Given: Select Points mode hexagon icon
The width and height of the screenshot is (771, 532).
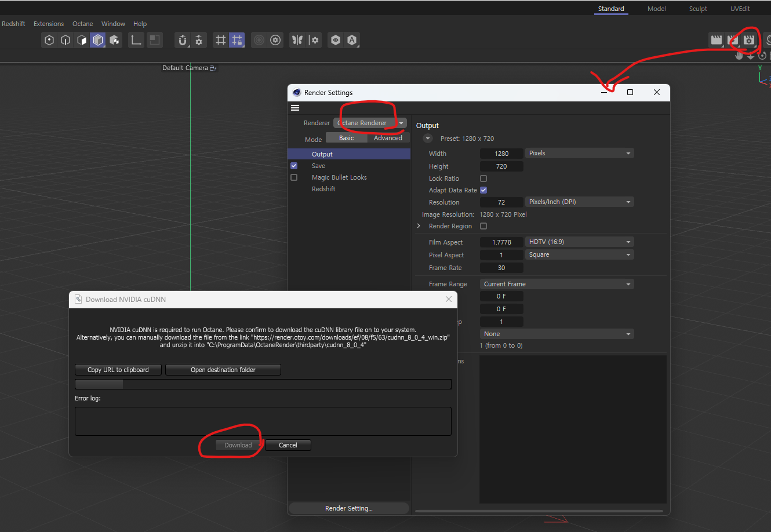Looking at the screenshot, I should click(49, 40).
